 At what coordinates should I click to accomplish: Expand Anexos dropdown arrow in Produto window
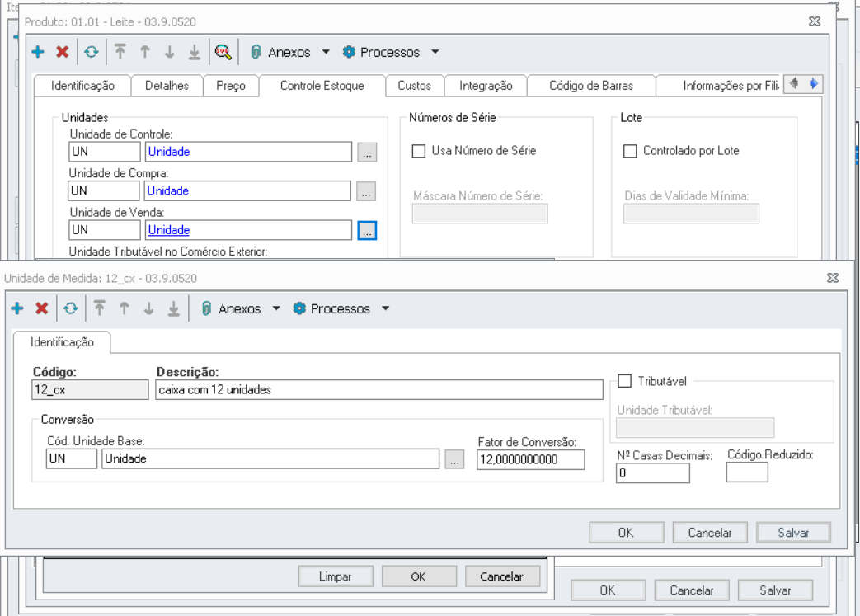coord(326,52)
